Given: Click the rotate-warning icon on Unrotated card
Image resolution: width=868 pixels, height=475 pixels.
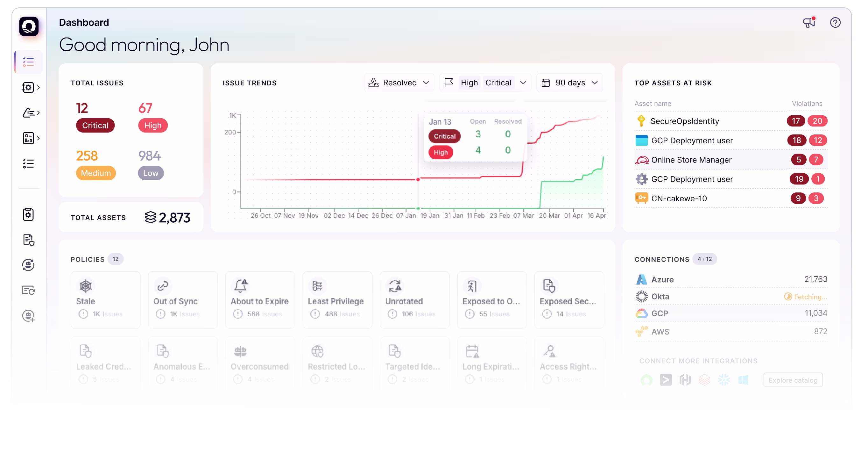Looking at the screenshot, I should click(x=395, y=286).
